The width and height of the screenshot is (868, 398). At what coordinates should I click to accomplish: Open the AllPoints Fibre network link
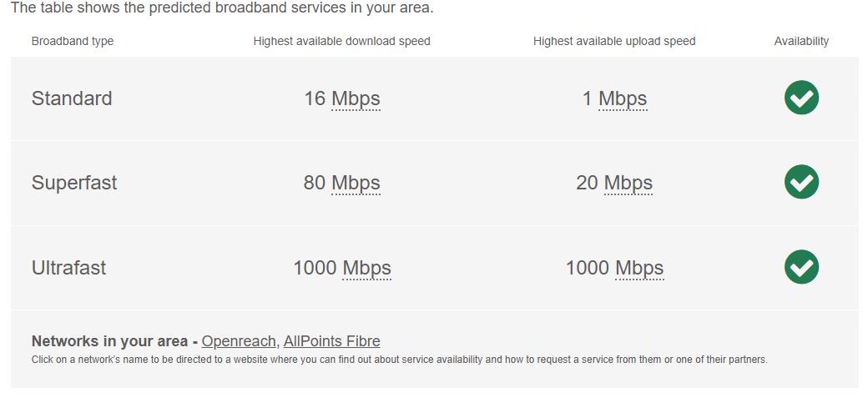(x=331, y=341)
